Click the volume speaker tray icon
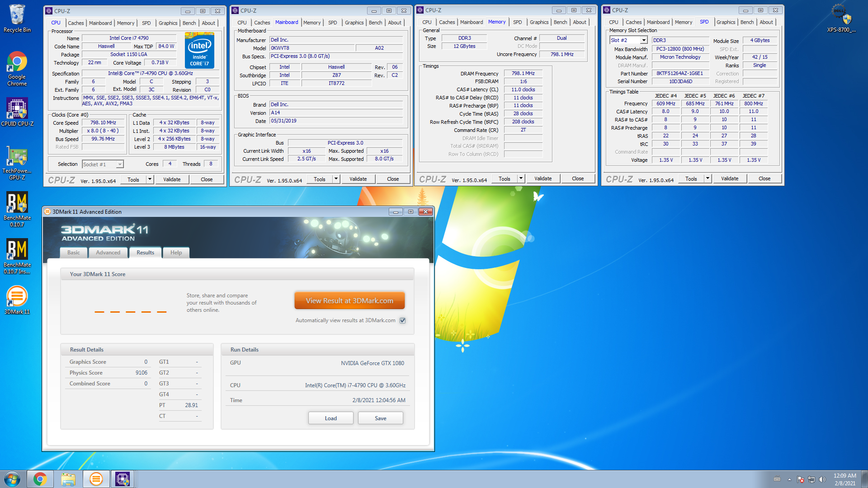868x488 pixels. click(822, 479)
